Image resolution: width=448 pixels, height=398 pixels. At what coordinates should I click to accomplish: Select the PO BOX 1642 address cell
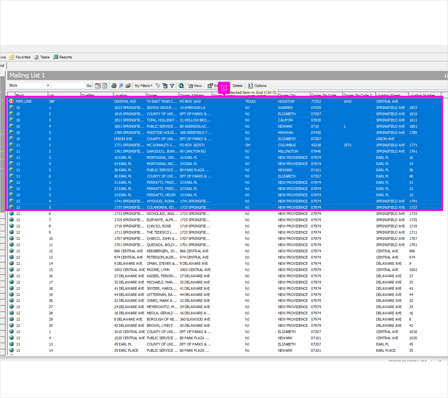[x=191, y=101]
